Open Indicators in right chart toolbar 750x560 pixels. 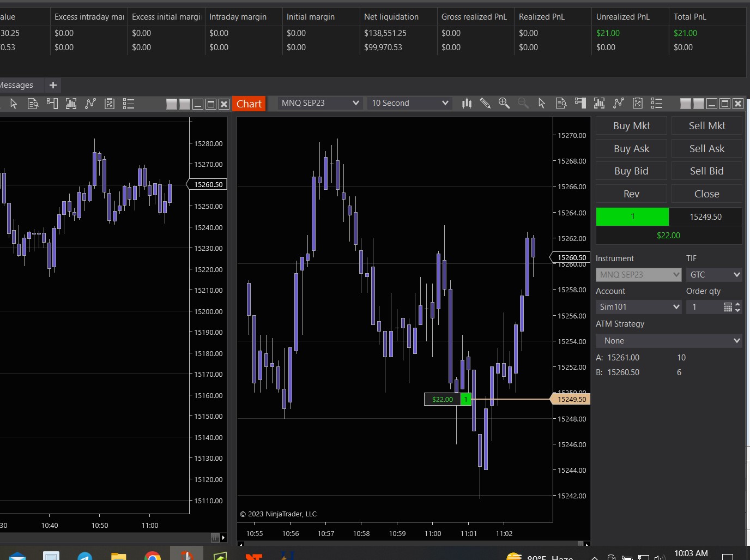pyautogui.click(x=618, y=103)
